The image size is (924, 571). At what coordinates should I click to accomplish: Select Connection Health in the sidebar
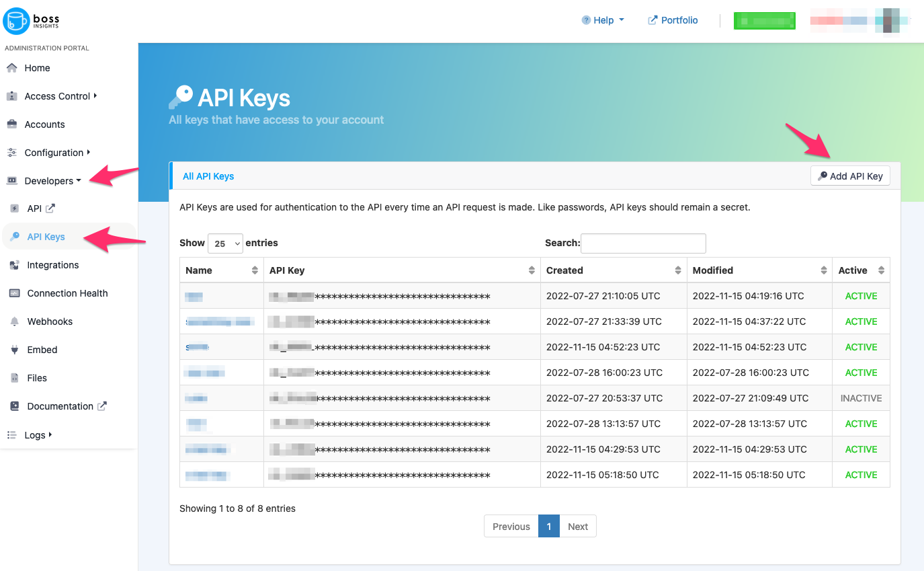pos(67,293)
